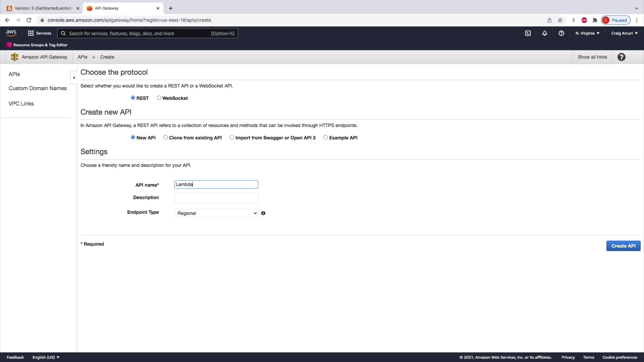Open the black question mark help icon
The width and height of the screenshot is (644, 362).
(621, 57)
